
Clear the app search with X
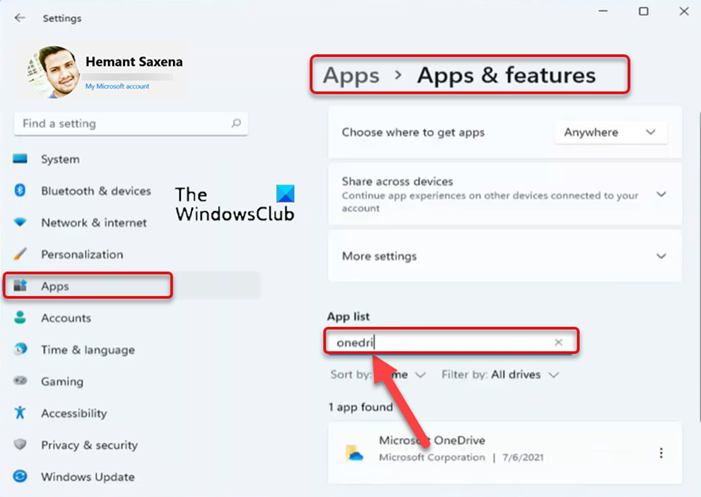(x=558, y=342)
